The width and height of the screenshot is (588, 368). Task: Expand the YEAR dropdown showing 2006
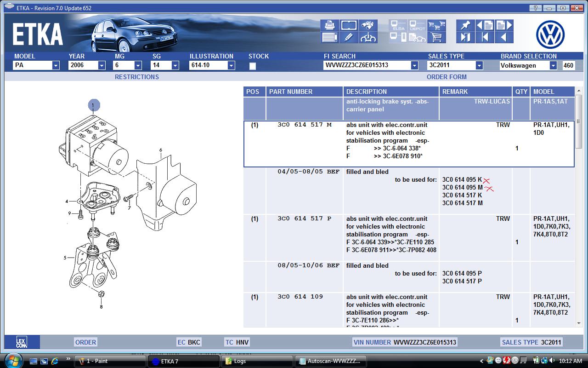[102, 66]
